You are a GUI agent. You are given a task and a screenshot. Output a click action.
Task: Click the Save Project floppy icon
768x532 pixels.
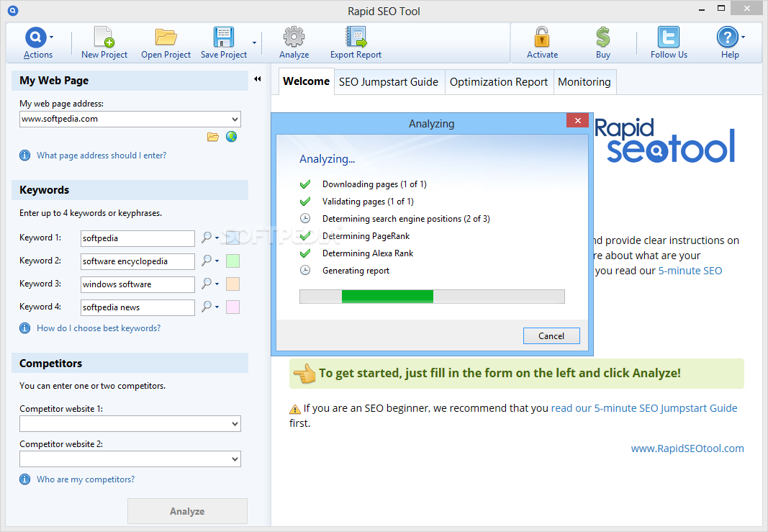coord(223,37)
